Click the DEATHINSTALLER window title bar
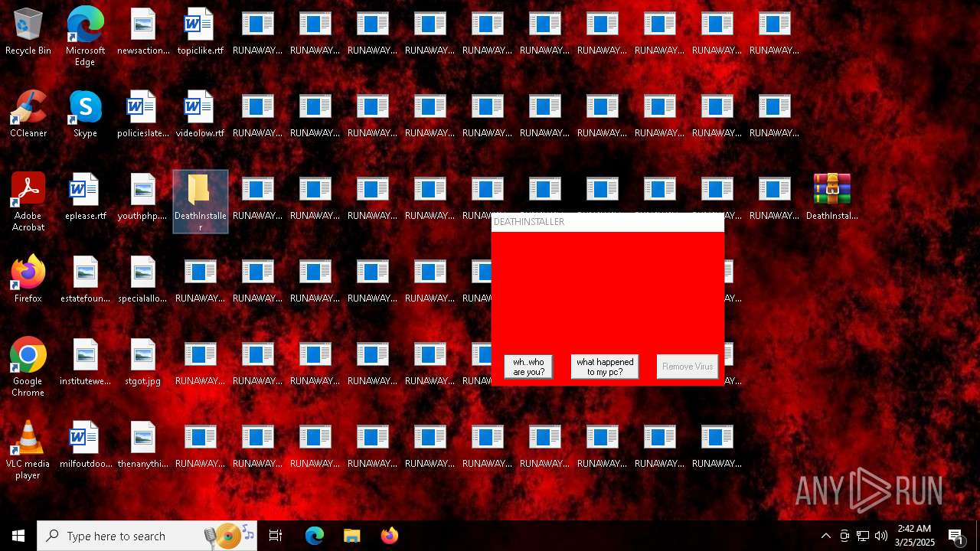This screenshot has height=551, width=980. click(607, 222)
